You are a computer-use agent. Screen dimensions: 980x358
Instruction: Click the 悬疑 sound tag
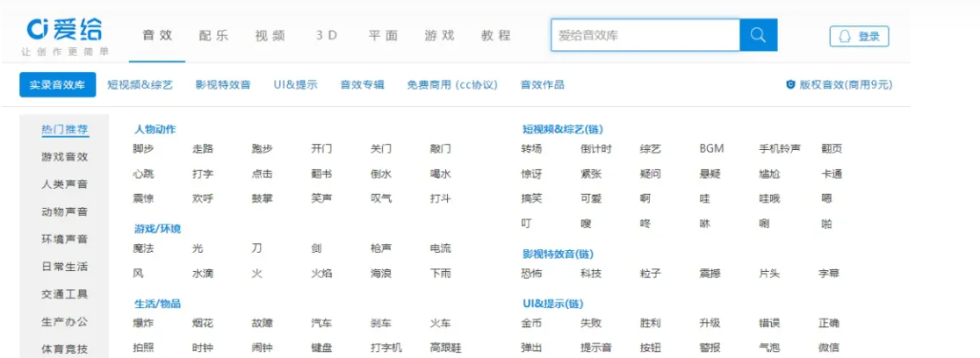point(710,175)
